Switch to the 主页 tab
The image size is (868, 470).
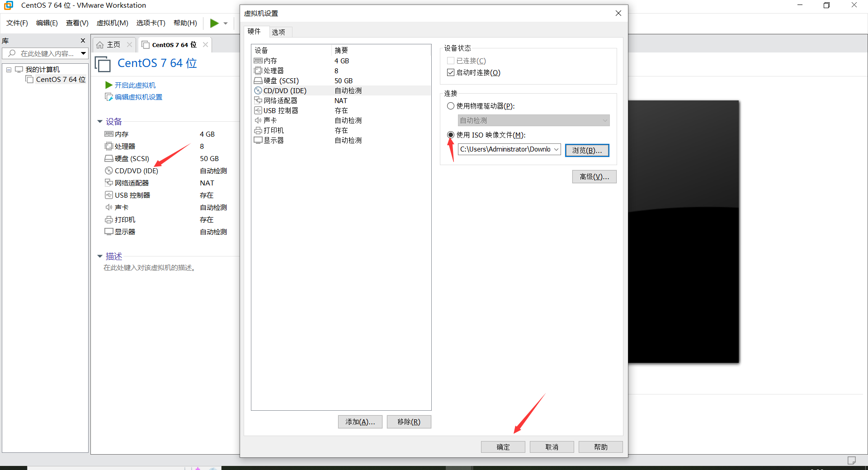tap(113, 45)
